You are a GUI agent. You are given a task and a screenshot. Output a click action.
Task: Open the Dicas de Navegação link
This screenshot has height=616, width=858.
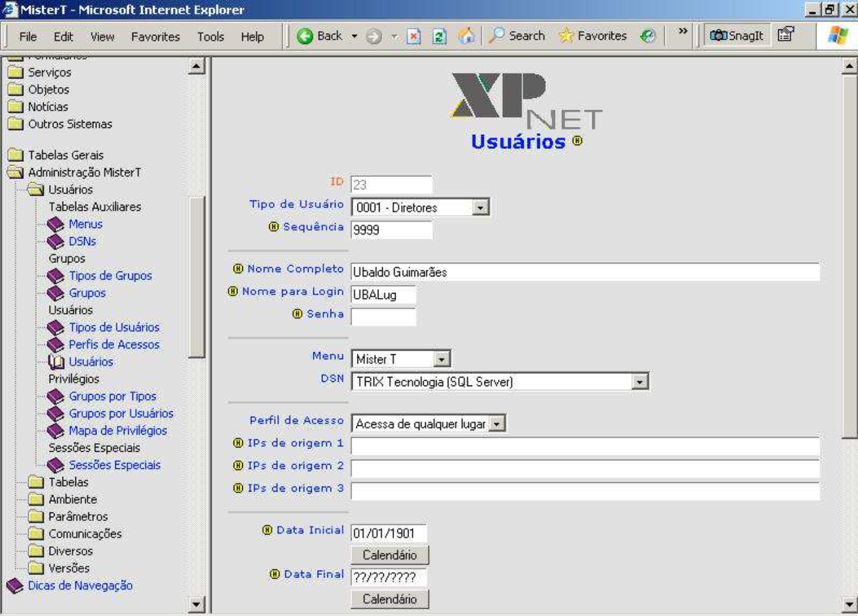[80, 585]
